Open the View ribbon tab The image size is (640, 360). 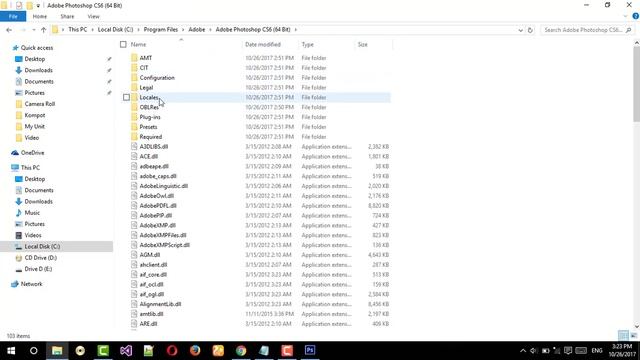93,16
